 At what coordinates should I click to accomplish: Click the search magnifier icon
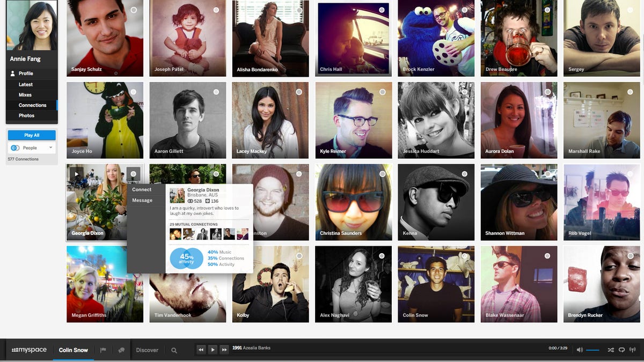click(174, 350)
